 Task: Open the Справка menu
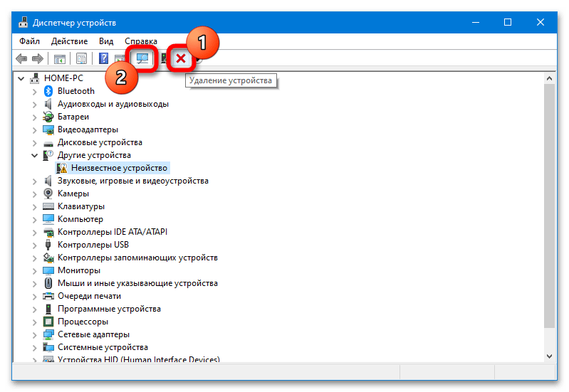pos(141,41)
